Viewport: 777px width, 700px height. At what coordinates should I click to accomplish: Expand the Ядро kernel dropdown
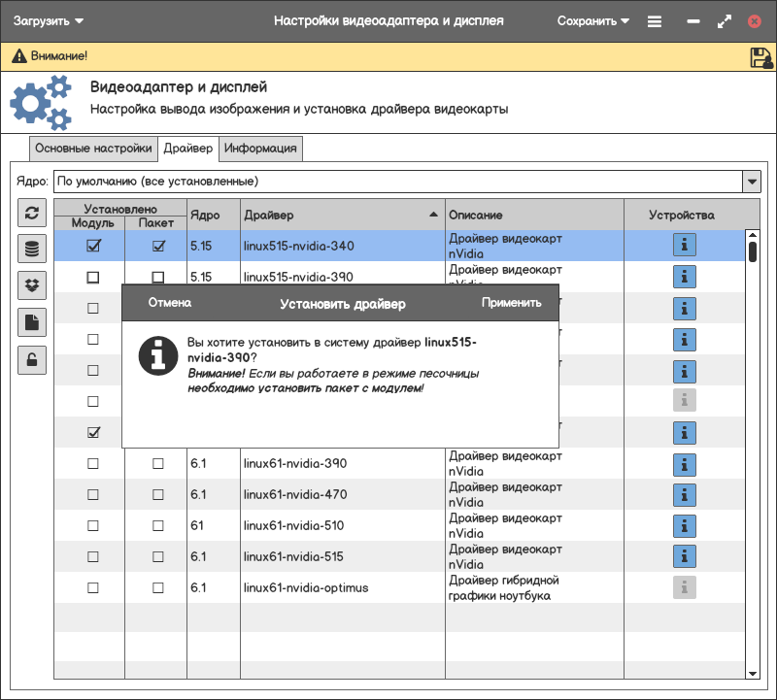751,182
